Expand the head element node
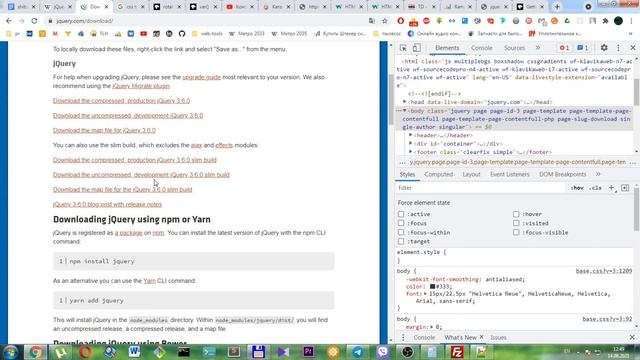Image resolution: width=640 pixels, height=360 pixels. (x=405, y=102)
